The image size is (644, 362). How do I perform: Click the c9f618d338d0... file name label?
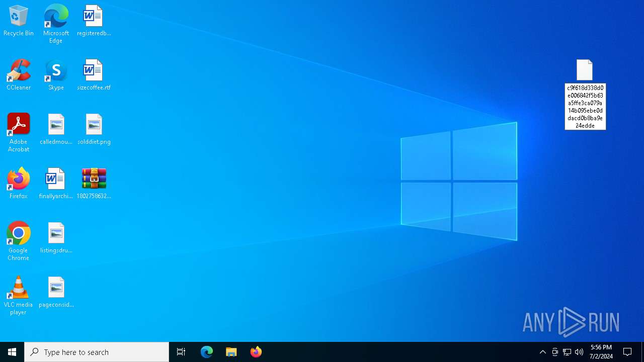point(585,107)
